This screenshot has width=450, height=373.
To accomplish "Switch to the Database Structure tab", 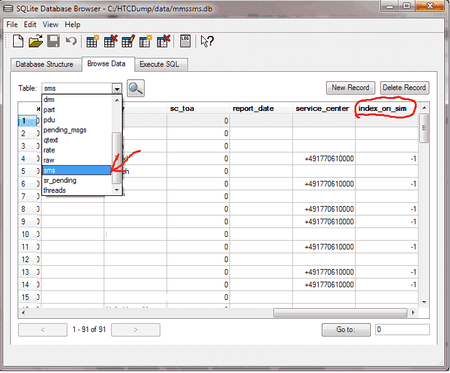I will 44,64.
